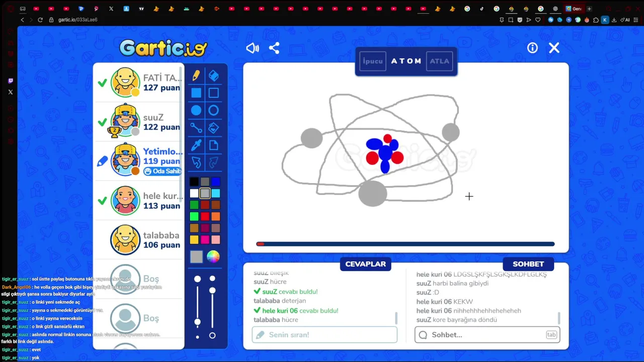Click the first empty 'Boş' slot
This screenshot has width=644, height=362.
point(138,279)
